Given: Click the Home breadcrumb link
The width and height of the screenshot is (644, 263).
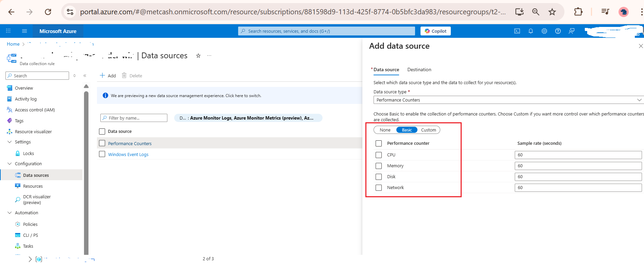Looking at the screenshot, I should pos(13,44).
